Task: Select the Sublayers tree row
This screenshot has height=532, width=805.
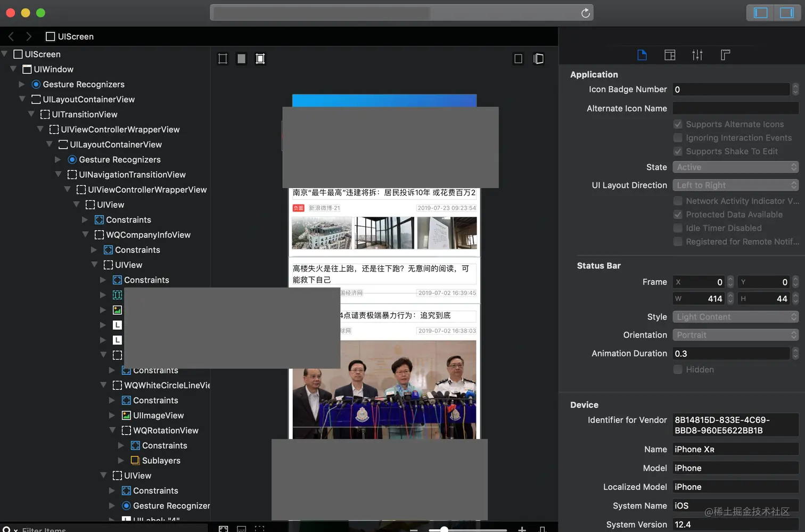Action: point(105,461)
